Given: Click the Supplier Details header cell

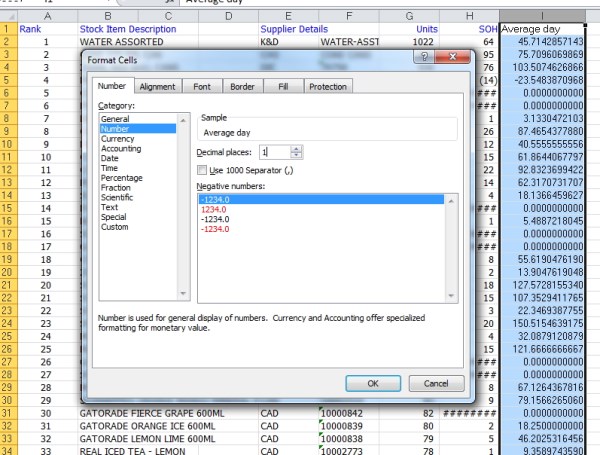Looking at the screenshot, I should tap(294, 29).
